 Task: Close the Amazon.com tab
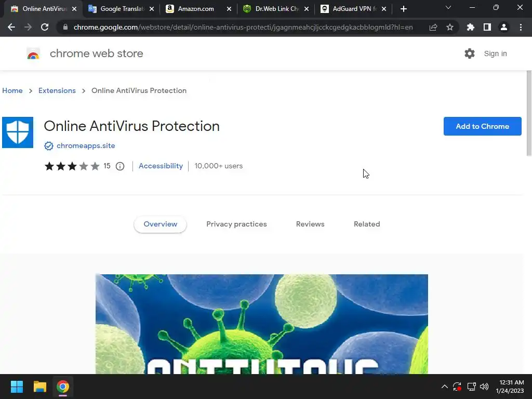coord(229,9)
